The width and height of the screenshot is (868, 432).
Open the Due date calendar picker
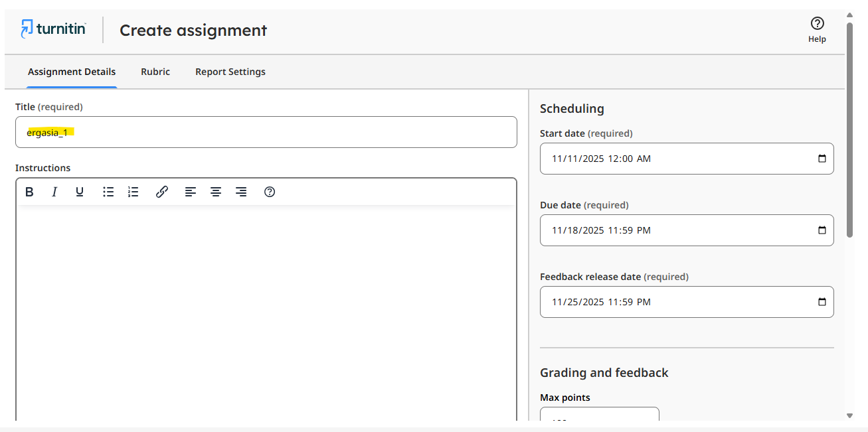822,230
